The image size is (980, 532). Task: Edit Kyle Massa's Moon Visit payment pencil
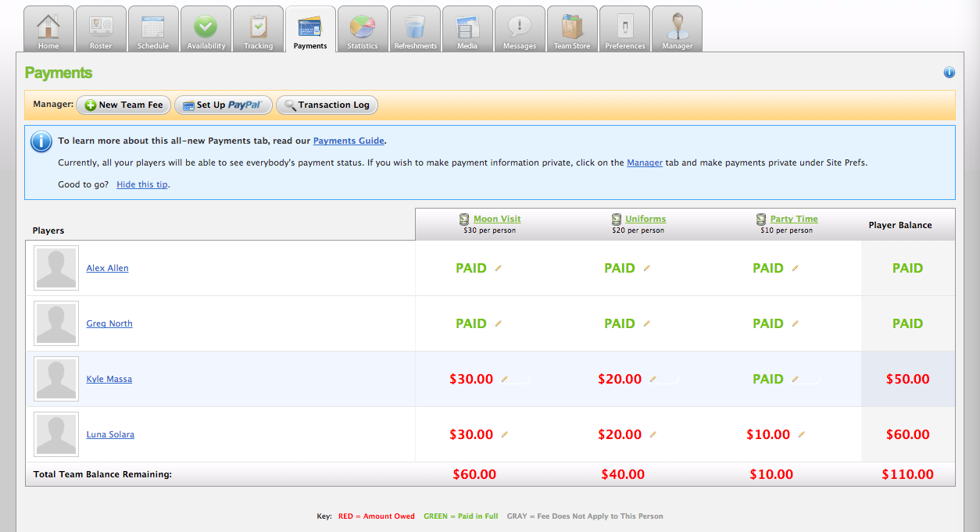(x=505, y=379)
